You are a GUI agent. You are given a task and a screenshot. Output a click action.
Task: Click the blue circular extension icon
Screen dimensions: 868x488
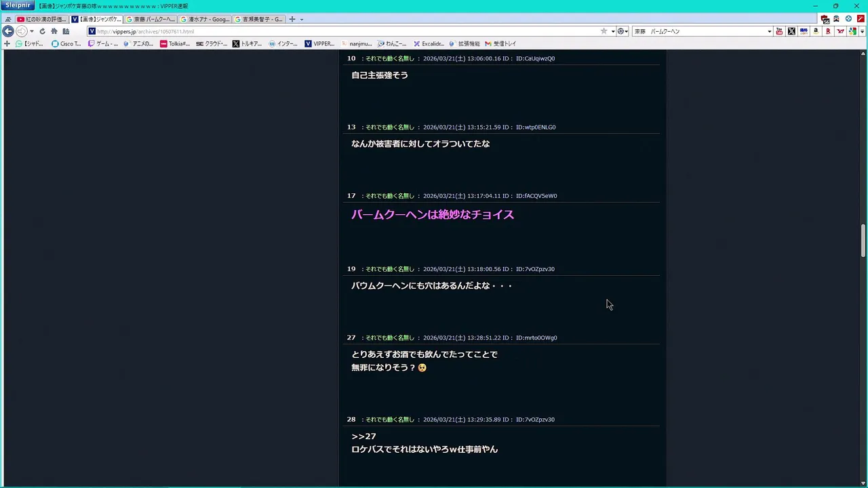(848, 19)
